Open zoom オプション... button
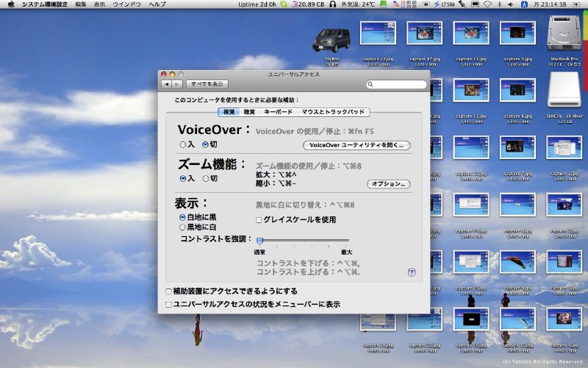The width and height of the screenshot is (588, 368). tap(389, 184)
